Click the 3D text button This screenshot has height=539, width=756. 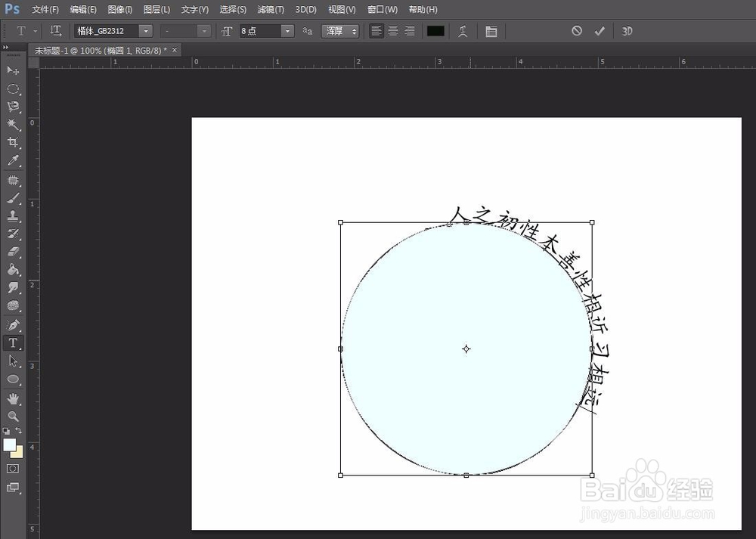click(627, 31)
